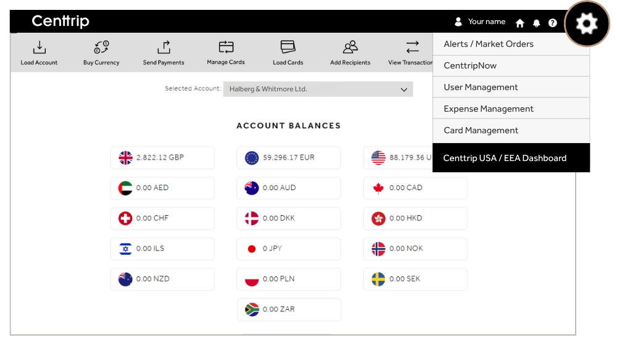Open the help question mark icon
The height and width of the screenshot is (364, 617).
click(x=552, y=23)
